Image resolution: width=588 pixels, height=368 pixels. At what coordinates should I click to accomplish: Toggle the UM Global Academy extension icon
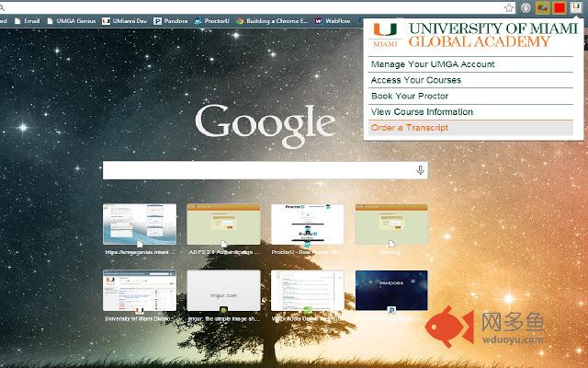pyautogui.click(x=576, y=8)
